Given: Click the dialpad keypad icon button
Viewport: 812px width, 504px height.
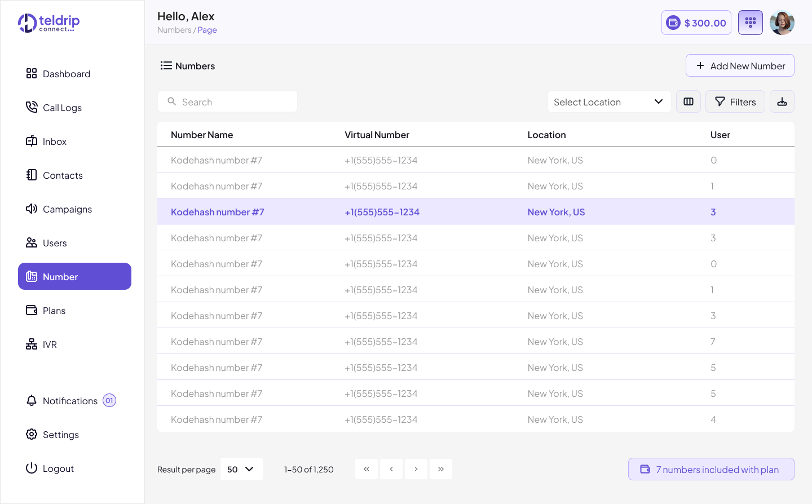Looking at the screenshot, I should [x=750, y=23].
